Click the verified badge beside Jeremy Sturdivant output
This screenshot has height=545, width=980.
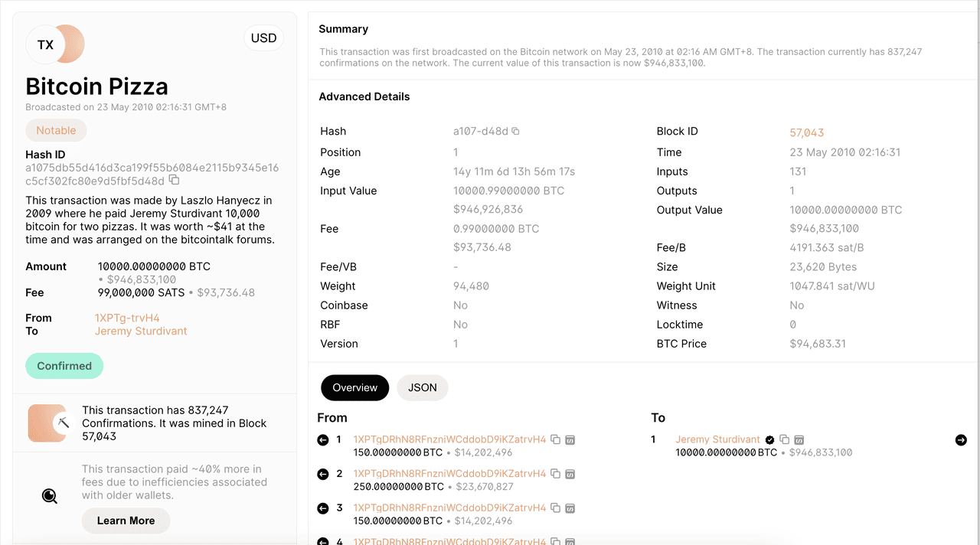coord(769,440)
